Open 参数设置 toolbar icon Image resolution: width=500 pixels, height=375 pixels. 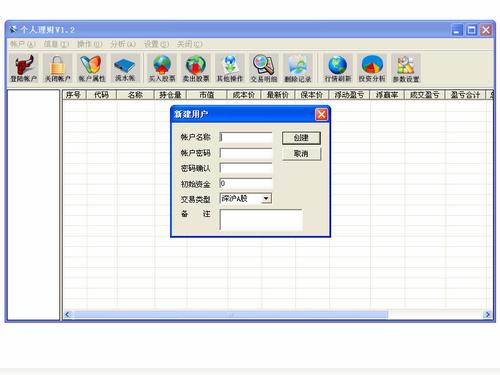406,68
